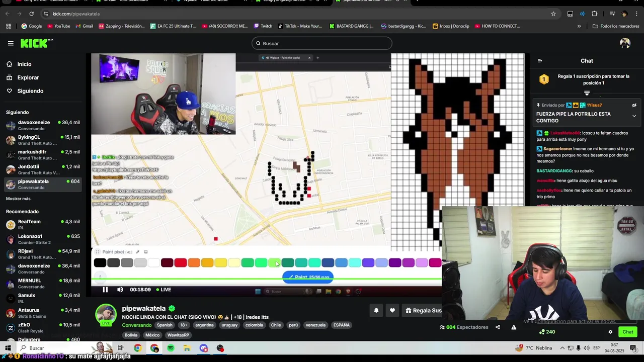Open chat settings gear icon
The height and width of the screenshot is (362, 644).
[610, 332]
